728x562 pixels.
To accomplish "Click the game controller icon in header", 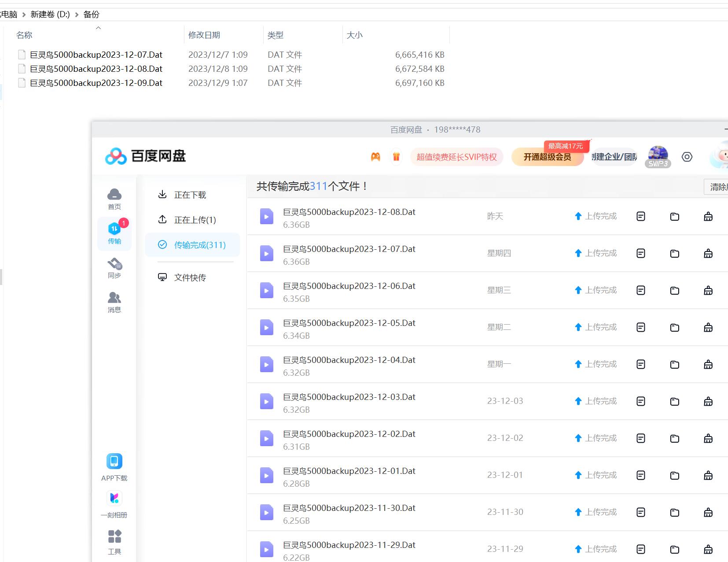I will tap(375, 157).
